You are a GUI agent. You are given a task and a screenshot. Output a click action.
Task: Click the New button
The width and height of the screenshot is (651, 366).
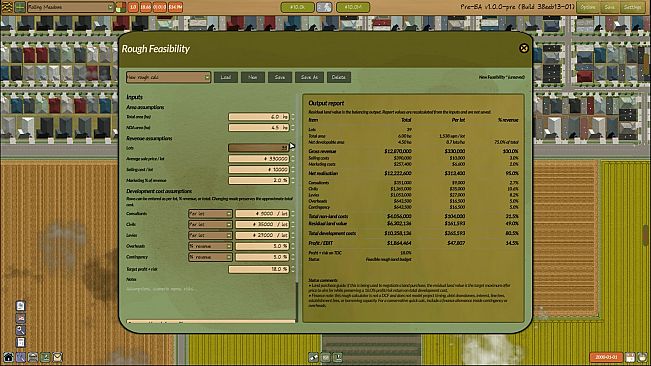(x=252, y=77)
